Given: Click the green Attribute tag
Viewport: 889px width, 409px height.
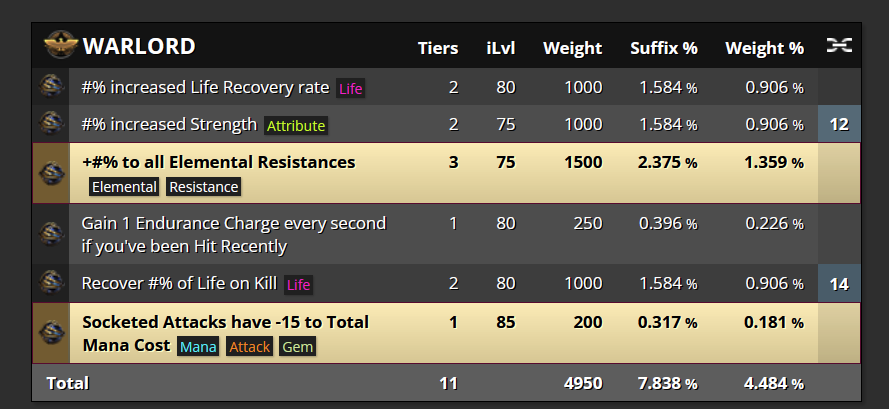Looking at the screenshot, I should tap(296, 125).
